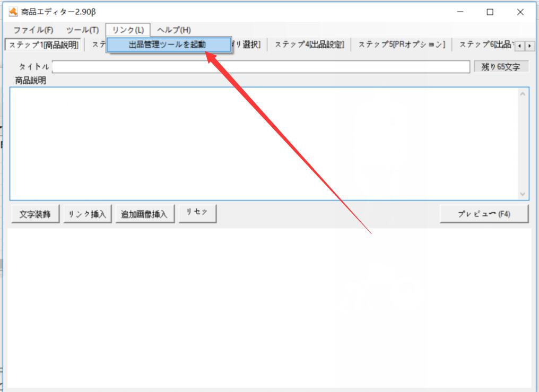Click the description scrollbar down arrow
Viewport: 539px width, 392px height.
[x=523, y=194]
